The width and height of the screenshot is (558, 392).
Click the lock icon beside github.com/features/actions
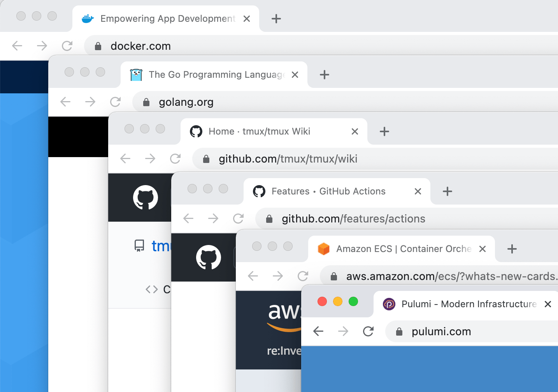(269, 219)
